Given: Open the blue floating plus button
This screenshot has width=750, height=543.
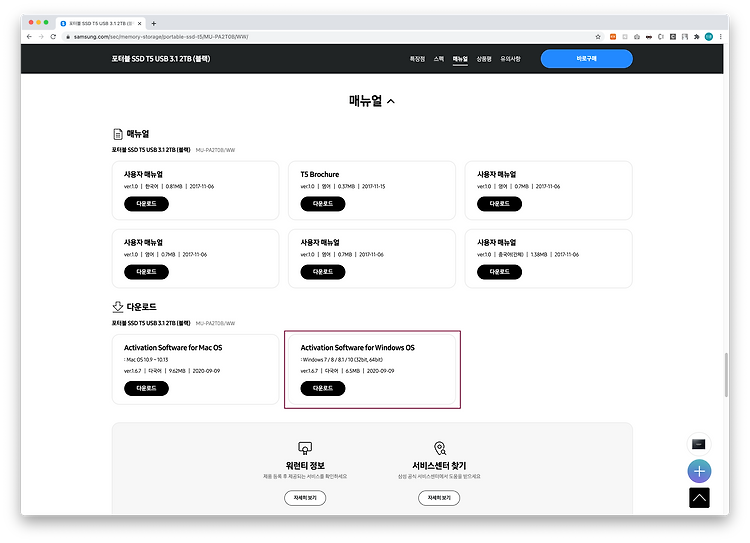Looking at the screenshot, I should 699,471.
